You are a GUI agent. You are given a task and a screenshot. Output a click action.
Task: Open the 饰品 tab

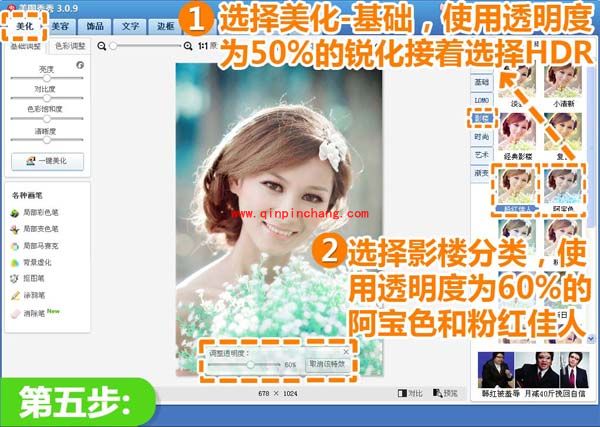(95, 26)
